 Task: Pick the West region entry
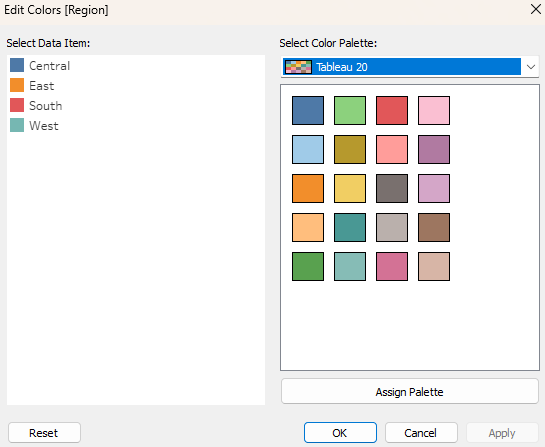coord(34,125)
